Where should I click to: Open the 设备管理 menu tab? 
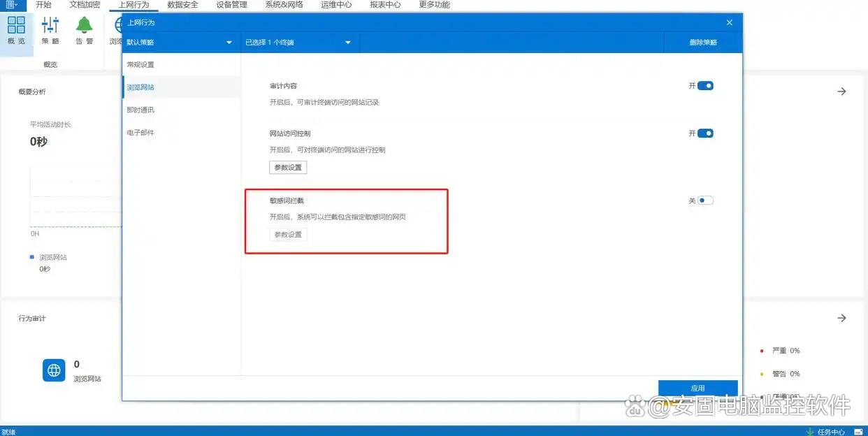tap(232, 4)
